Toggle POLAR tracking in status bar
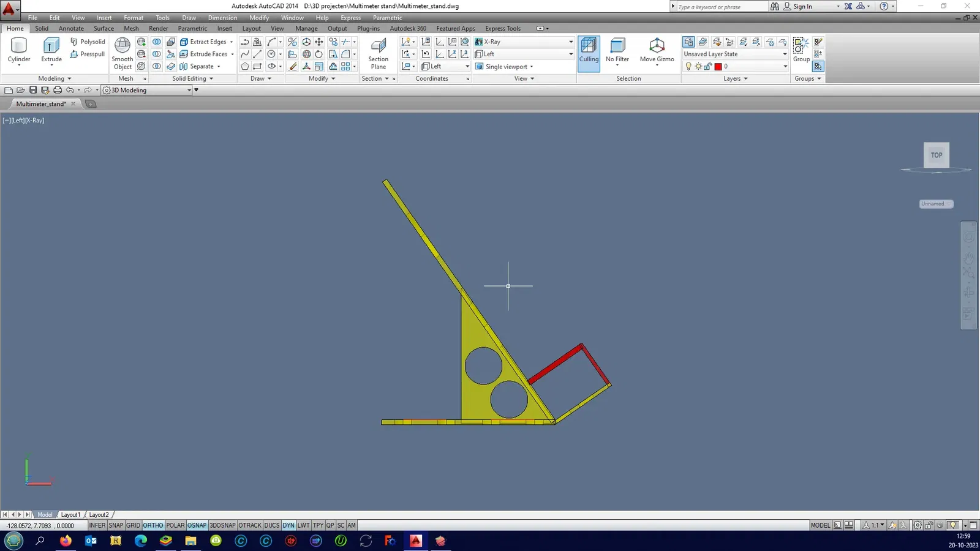Screen dimensions: 980x551 (175, 525)
